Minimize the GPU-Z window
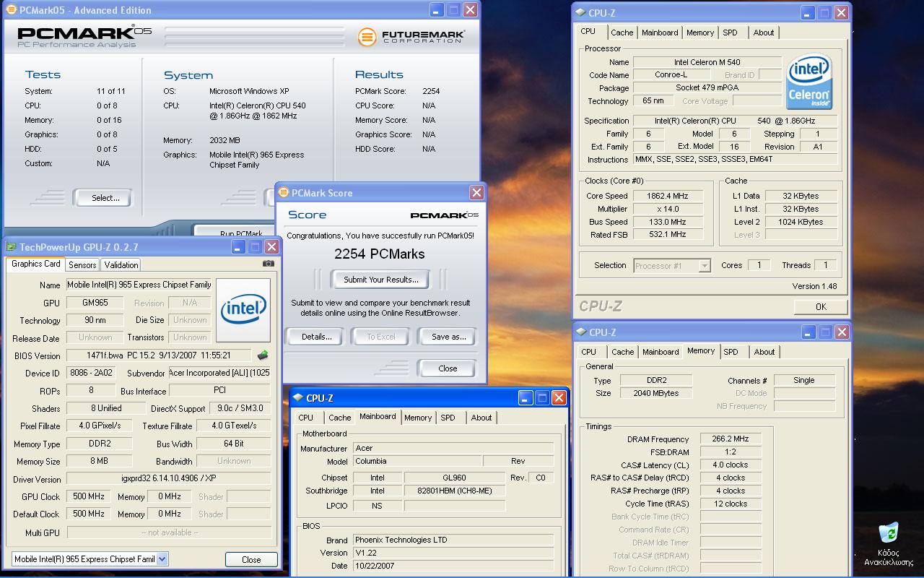The height and width of the screenshot is (578, 924). pyautogui.click(x=238, y=247)
